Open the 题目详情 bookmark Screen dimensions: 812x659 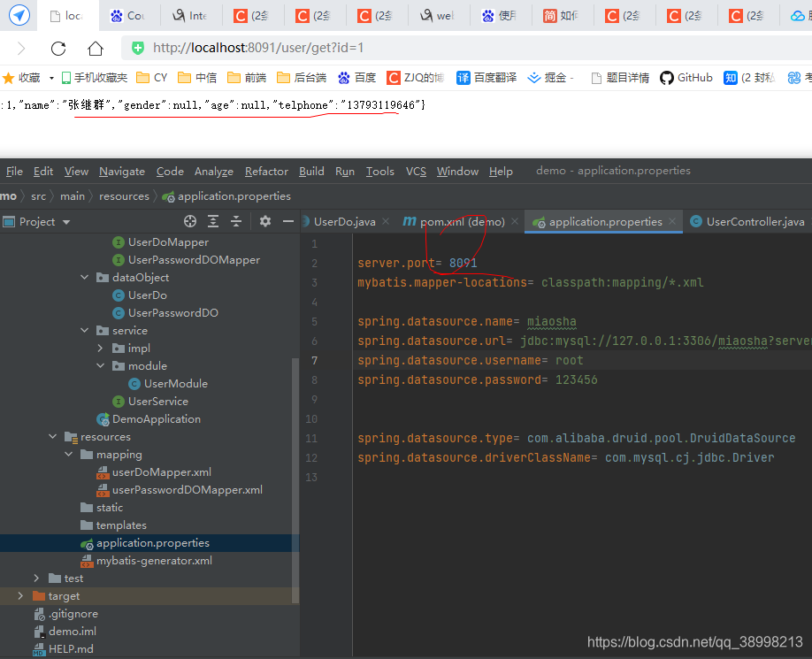coord(620,78)
